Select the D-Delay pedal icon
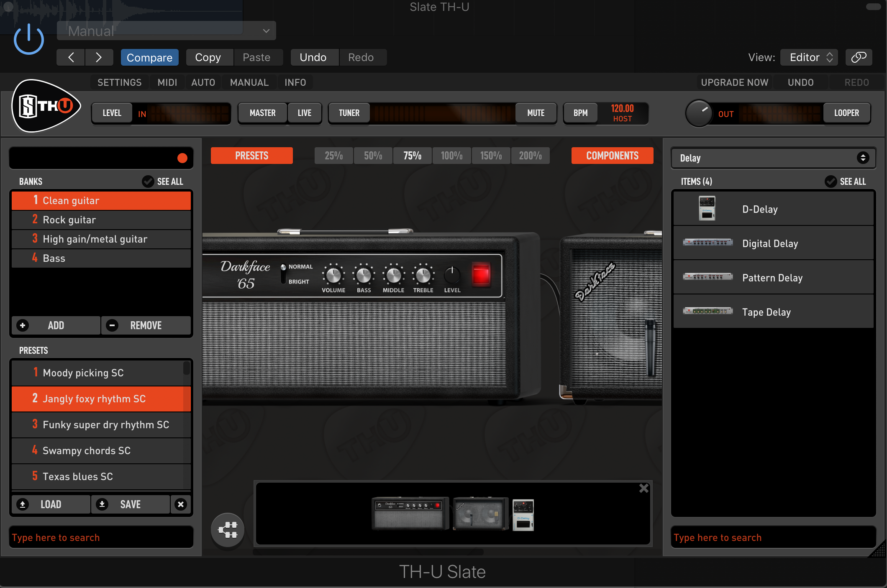The width and height of the screenshot is (887, 588). click(707, 208)
